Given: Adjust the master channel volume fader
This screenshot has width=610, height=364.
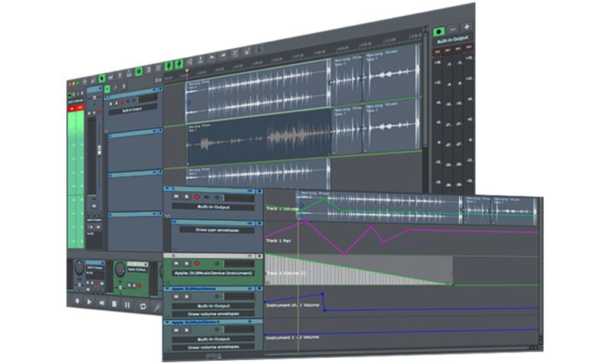Looking at the screenshot, I should pos(99,150).
